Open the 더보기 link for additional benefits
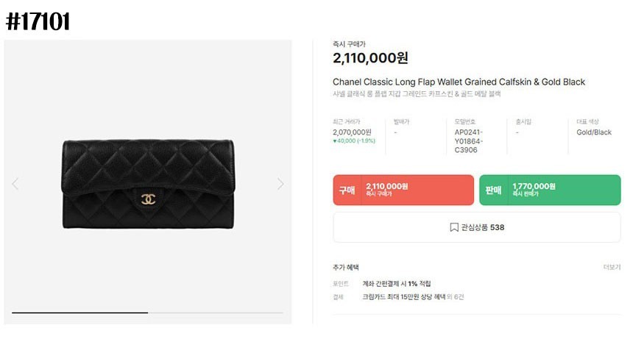This screenshot has height=364, width=633. point(612,267)
